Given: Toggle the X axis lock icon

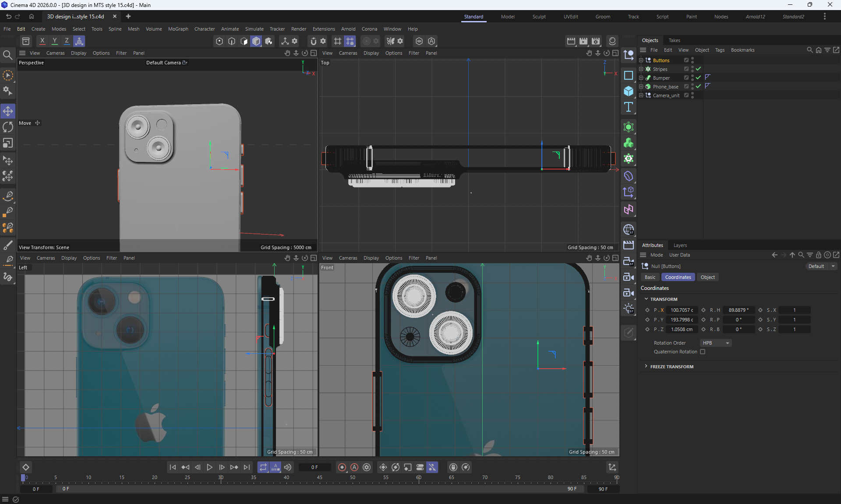Looking at the screenshot, I should coord(42,41).
